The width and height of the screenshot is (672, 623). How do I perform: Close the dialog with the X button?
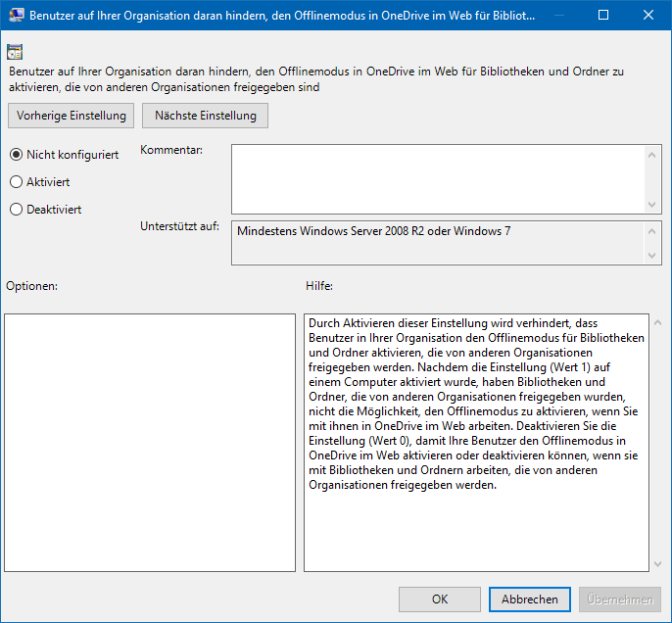click(x=648, y=16)
